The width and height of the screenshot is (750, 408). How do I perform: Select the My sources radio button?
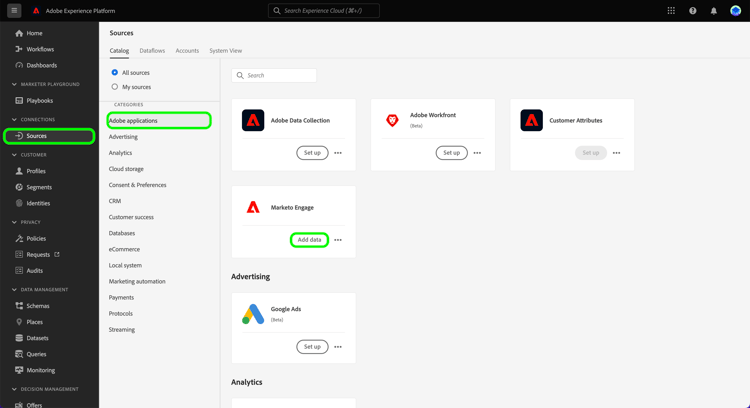(x=114, y=87)
